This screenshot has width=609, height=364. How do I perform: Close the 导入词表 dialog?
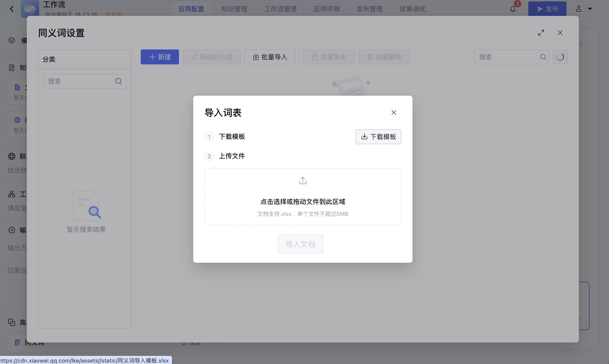point(393,113)
